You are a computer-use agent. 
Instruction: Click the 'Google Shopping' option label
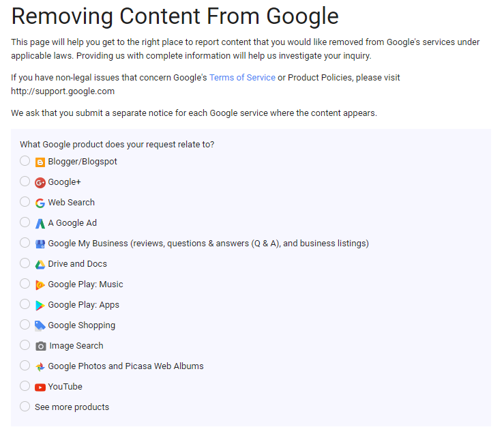[x=81, y=325]
